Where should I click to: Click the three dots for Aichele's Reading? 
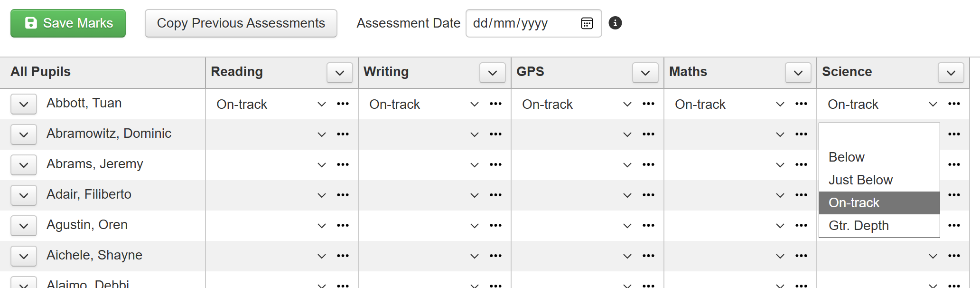click(x=343, y=256)
